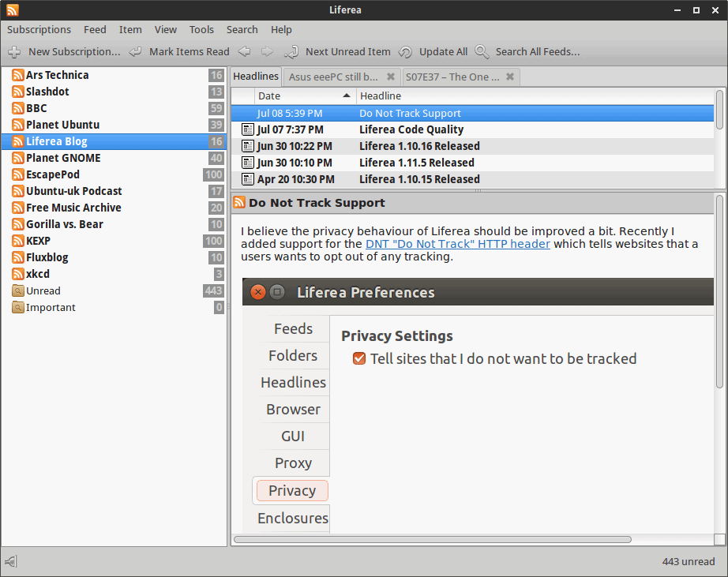Viewport: 728px width, 577px height.
Task: Switch to the Headlines tab
Action: tap(256, 77)
